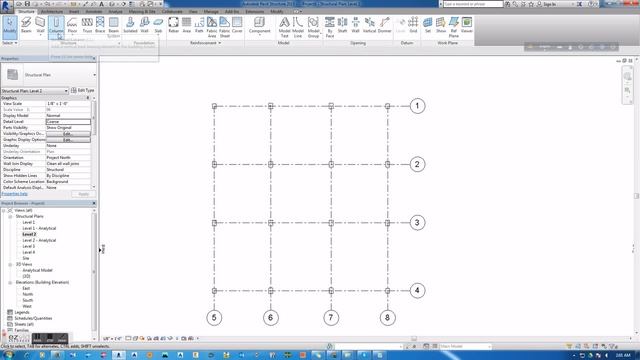640x360 pixels.
Task: Open the Collaborate ribbon tab
Action: [172, 11]
